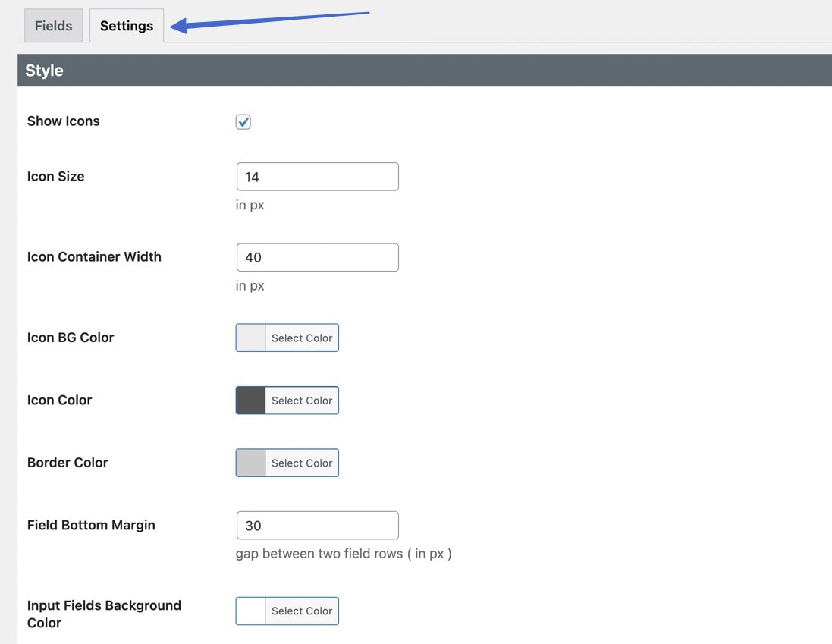Viewport: 832px width, 644px height.
Task: Select the Settings tab
Action: (126, 25)
